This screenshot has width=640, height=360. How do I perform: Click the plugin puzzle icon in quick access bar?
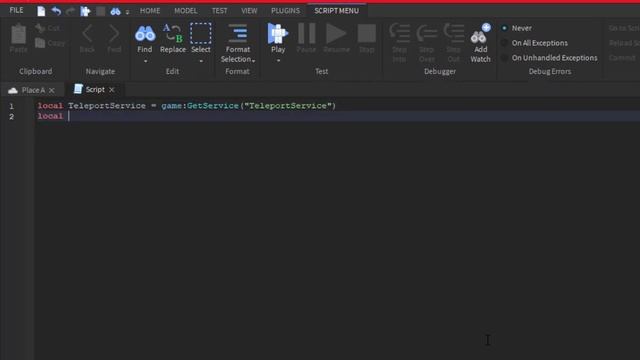click(x=85, y=11)
